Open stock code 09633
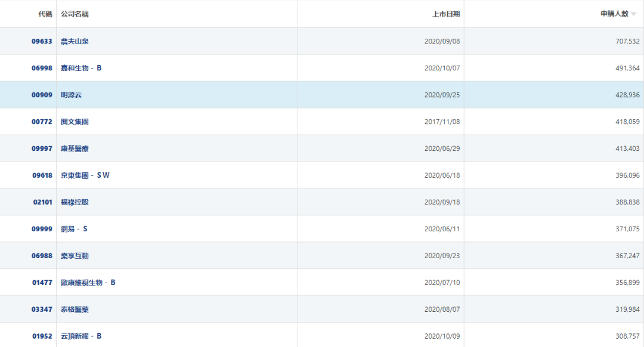Image resolution: width=644 pixels, height=347 pixels. click(42, 41)
